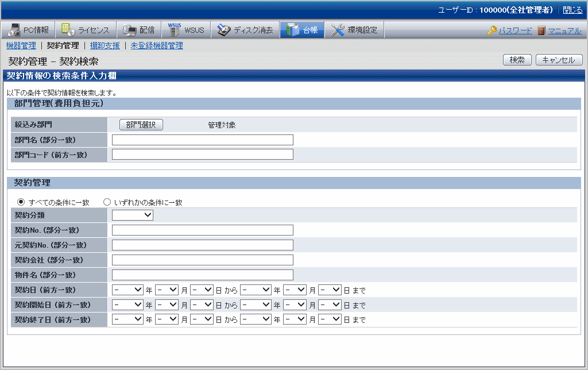Click the 部門選択 button
Image resolution: width=588 pixels, height=370 pixels.
pyautogui.click(x=141, y=125)
